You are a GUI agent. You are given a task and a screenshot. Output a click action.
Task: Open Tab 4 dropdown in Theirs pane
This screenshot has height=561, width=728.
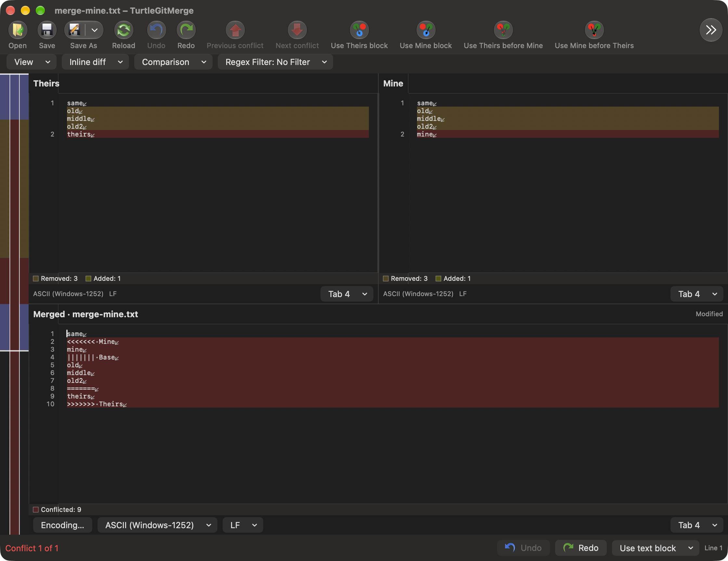pos(347,294)
